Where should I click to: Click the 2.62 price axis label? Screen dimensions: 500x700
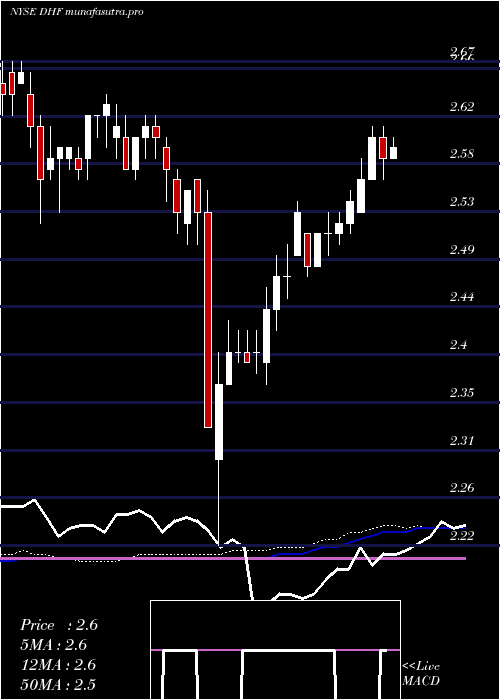pos(462,107)
